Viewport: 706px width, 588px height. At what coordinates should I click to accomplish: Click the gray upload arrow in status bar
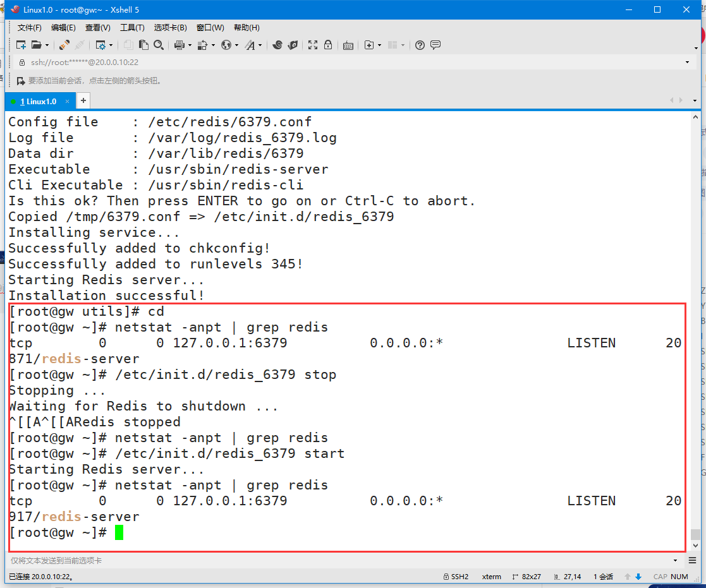point(627,576)
